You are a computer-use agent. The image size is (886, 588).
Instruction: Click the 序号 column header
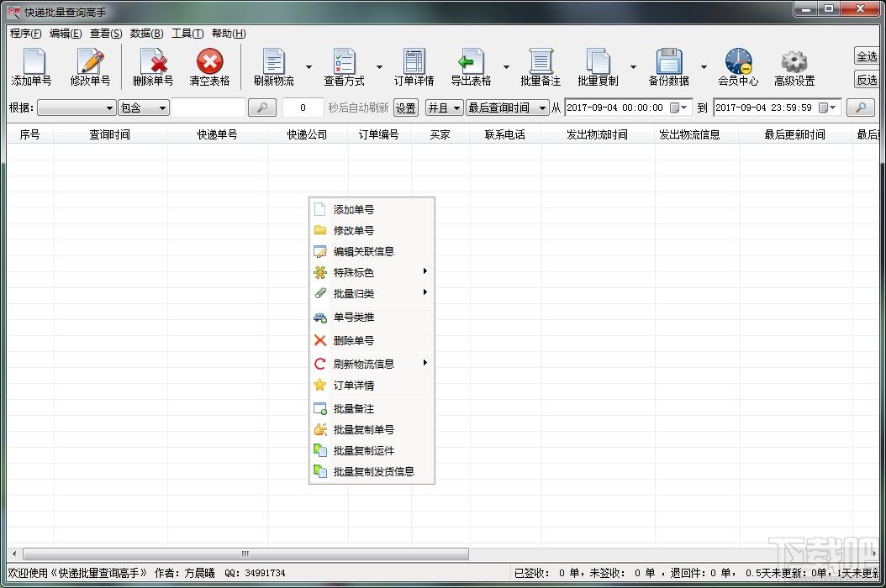(x=30, y=134)
